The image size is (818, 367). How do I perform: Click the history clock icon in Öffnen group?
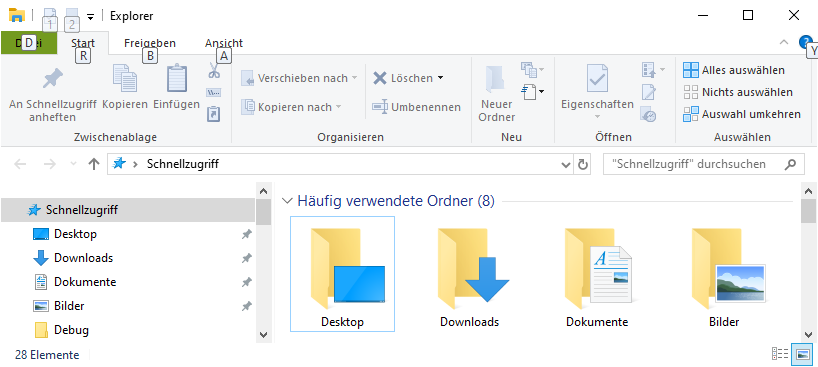click(648, 114)
